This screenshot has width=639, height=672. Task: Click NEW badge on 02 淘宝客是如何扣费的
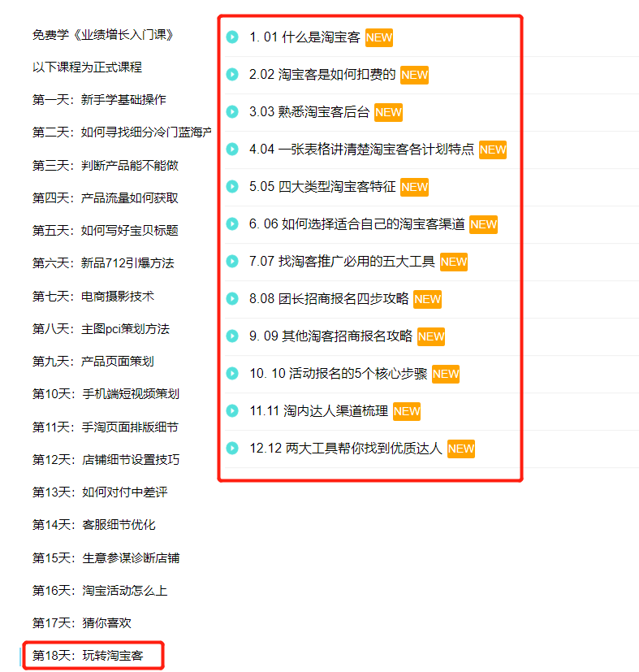point(415,75)
